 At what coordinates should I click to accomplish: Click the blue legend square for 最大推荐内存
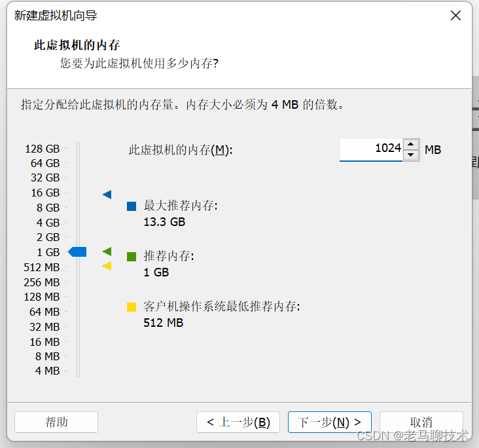pos(132,206)
